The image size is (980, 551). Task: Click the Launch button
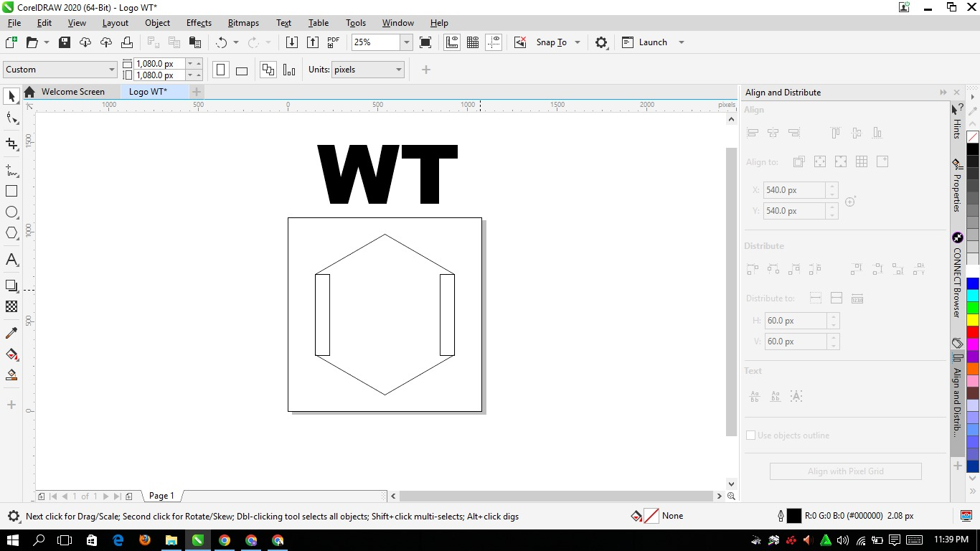652,42
